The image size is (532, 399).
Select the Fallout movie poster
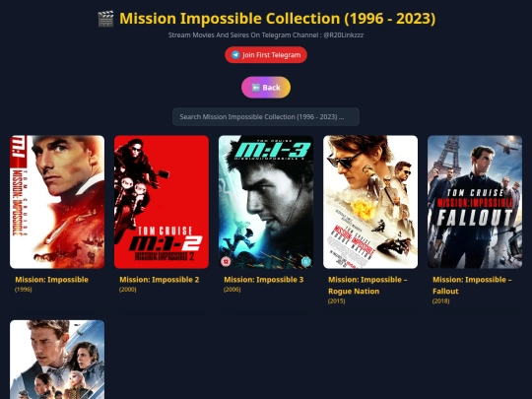tap(475, 202)
